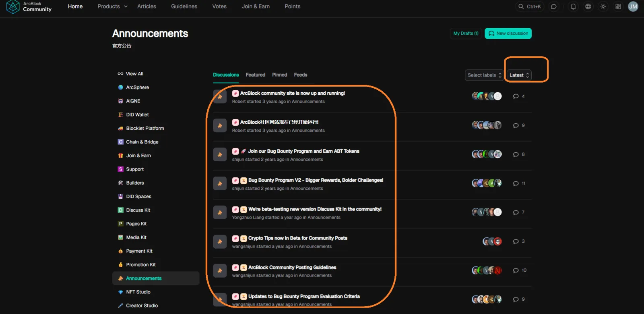644x314 pixels.
Task: Expand the Products dropdown menu
Action: 112,6
